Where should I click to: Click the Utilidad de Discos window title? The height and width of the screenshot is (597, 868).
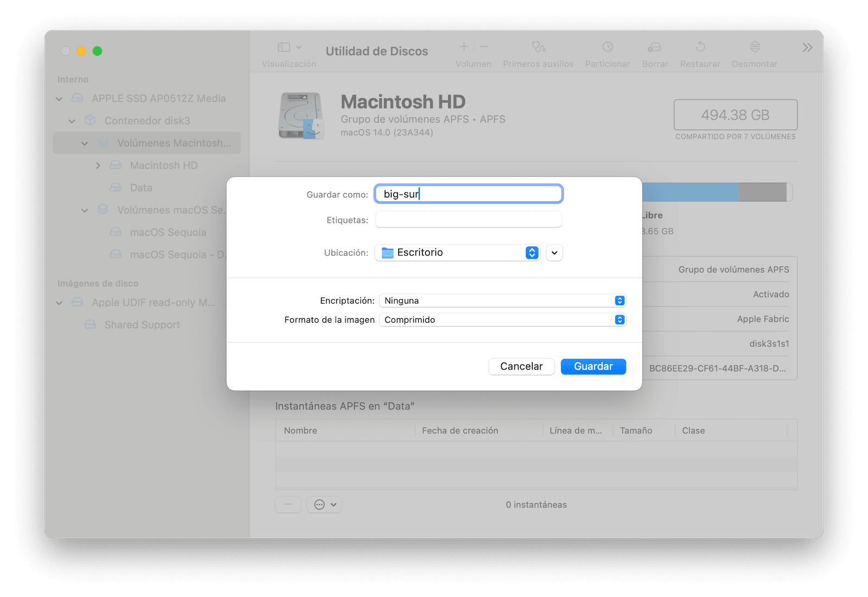[376, 51]
